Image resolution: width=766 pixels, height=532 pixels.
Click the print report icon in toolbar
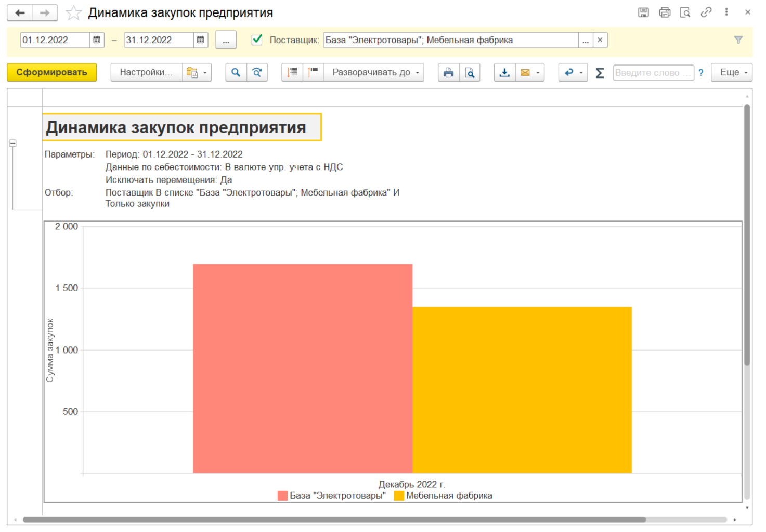448,73
